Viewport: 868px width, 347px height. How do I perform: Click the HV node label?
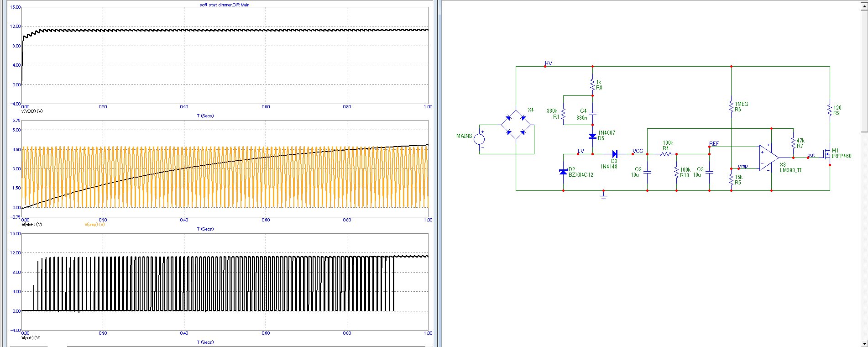click(x=549, y=63)
